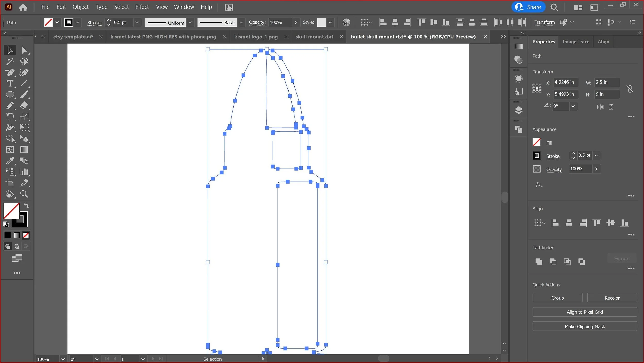Select the Eraser tool
The height and width of the screenshot is (363, 644).
pos(24,105)
